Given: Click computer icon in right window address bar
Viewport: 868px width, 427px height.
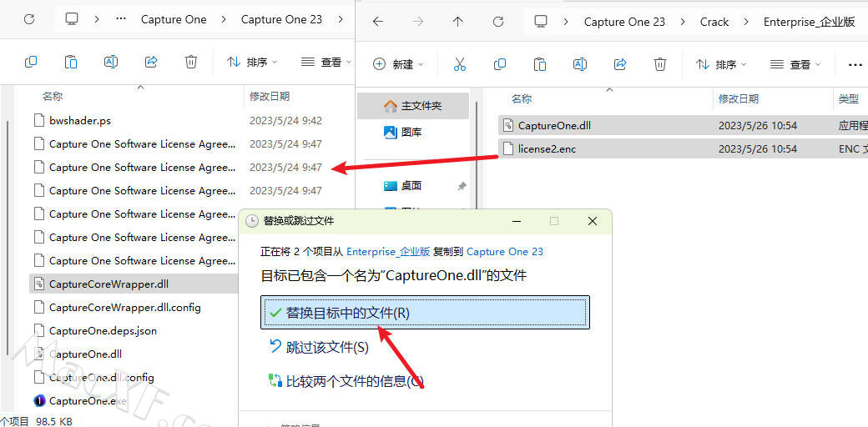Looking at the screenshot, I should [x=540, y=22].
